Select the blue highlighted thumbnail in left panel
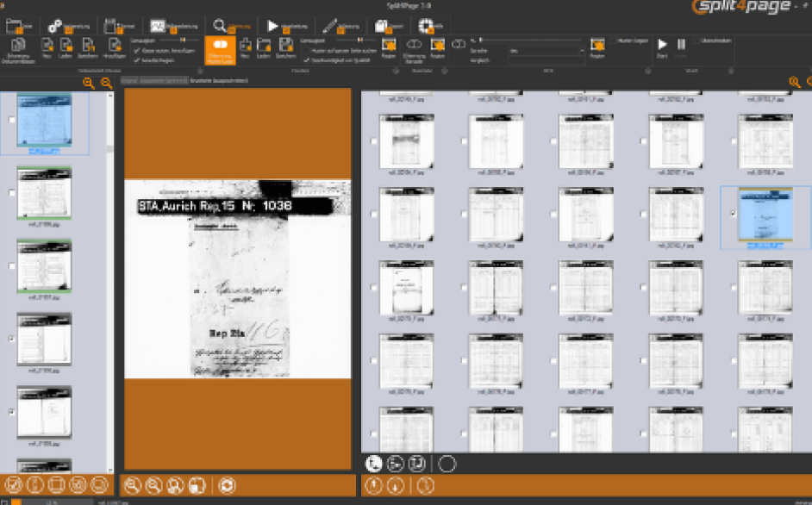The width and height of the screenshot is (812, 505). [44, 120]
